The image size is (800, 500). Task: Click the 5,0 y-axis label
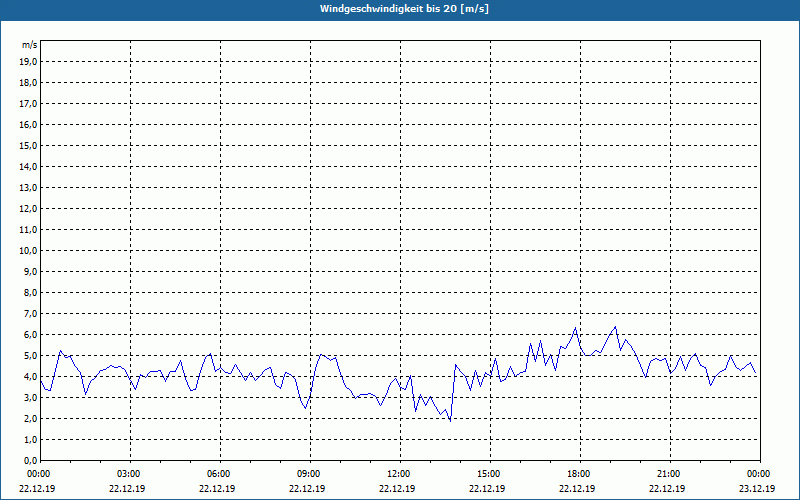point(31,356)
